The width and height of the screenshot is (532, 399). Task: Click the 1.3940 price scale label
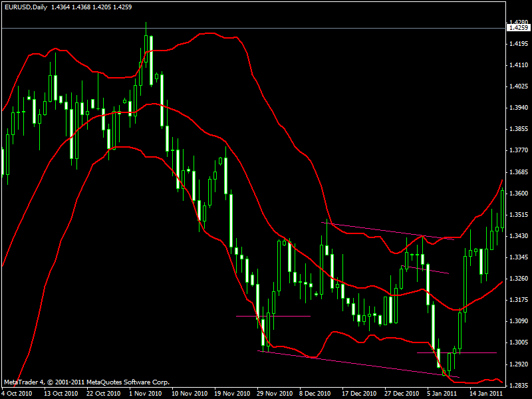pos(519,107)
